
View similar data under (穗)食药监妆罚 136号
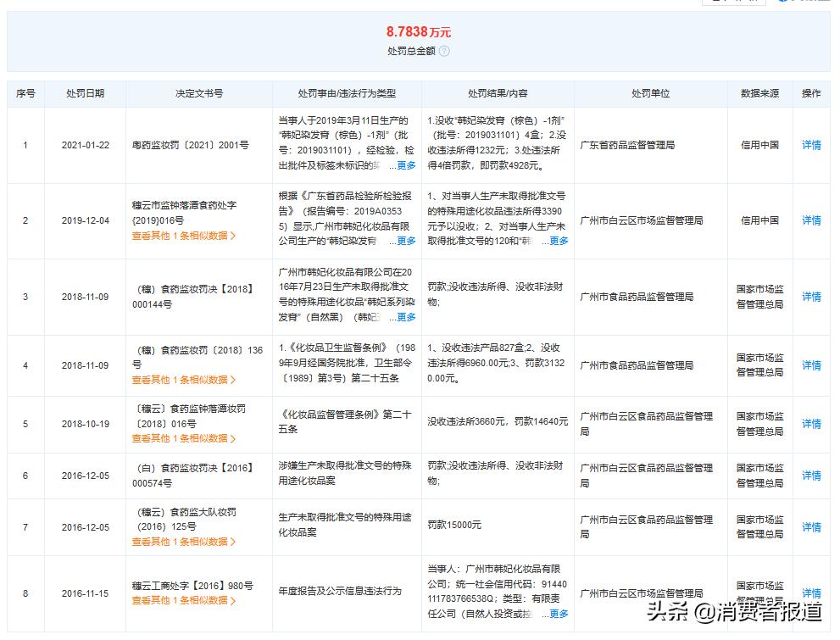(x=184, y=380)
